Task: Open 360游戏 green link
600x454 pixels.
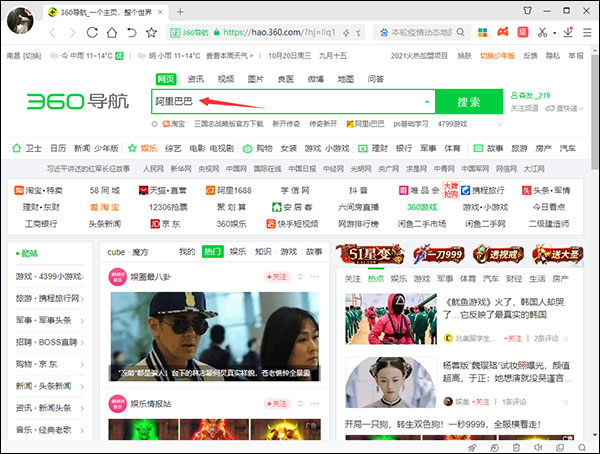Action: coord(422,207)
